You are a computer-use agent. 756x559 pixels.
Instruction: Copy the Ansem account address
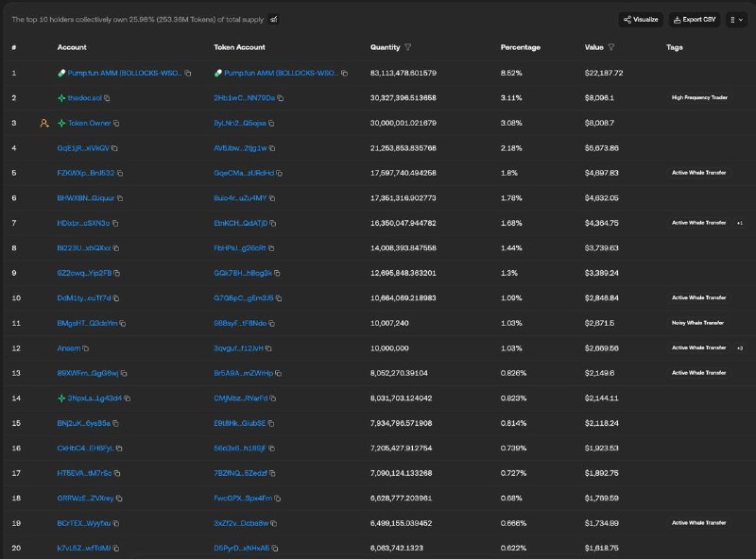point(86,348)
